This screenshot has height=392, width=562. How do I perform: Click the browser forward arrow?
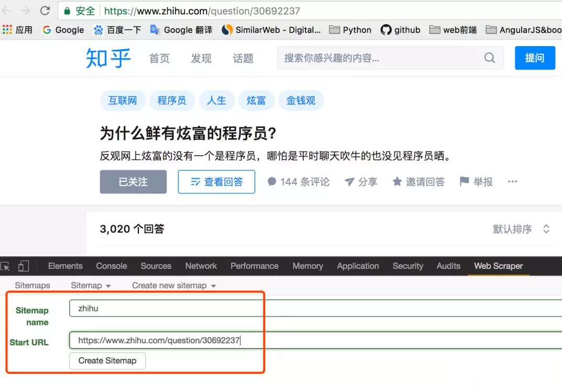26,11
